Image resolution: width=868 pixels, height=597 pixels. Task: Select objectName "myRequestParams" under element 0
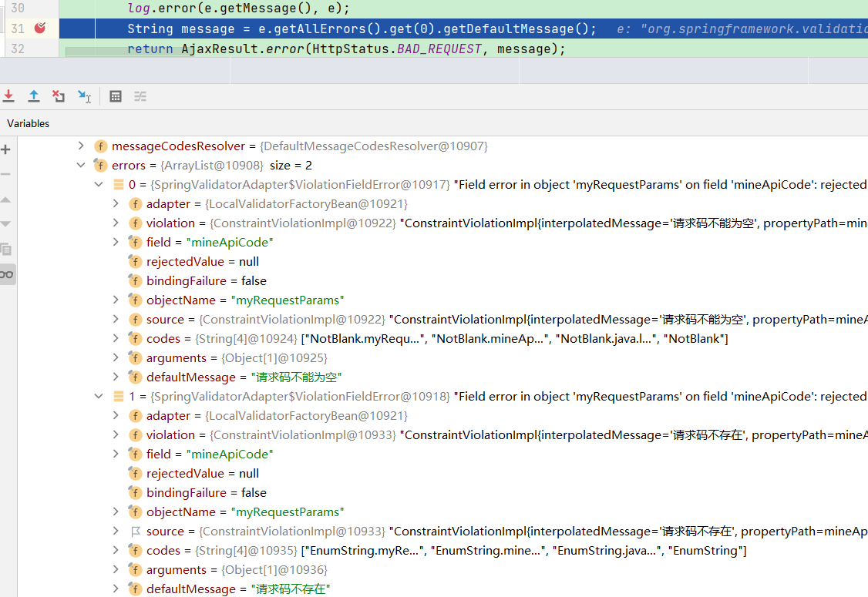[442, 300]
